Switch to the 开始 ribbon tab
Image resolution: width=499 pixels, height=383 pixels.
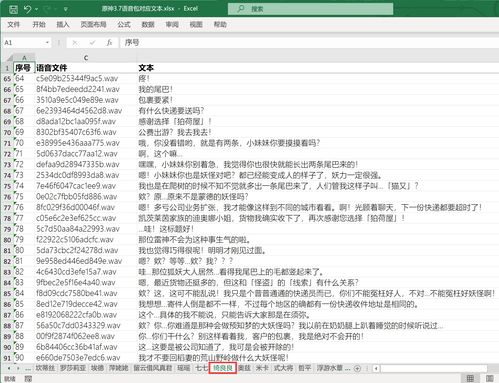39,24
